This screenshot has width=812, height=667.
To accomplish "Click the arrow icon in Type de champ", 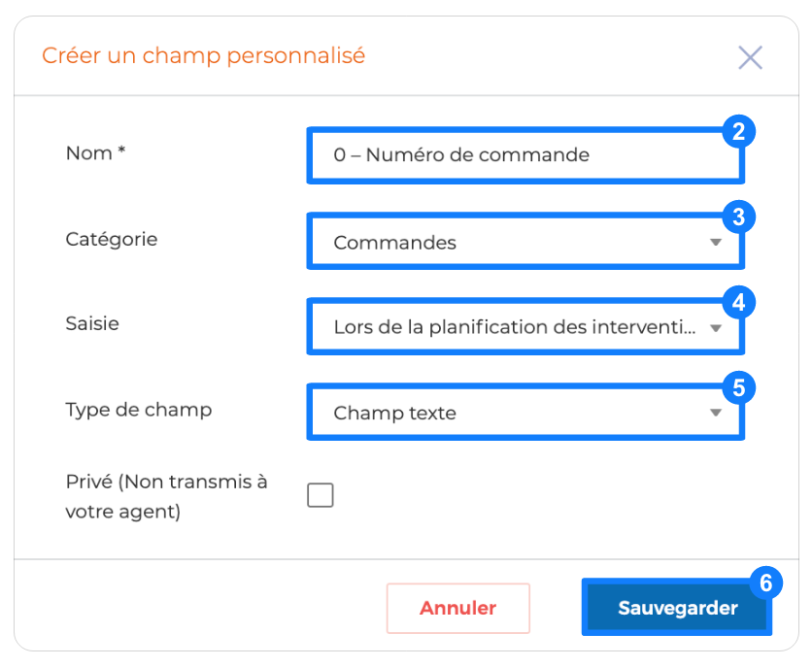I will tap(716, 413).
